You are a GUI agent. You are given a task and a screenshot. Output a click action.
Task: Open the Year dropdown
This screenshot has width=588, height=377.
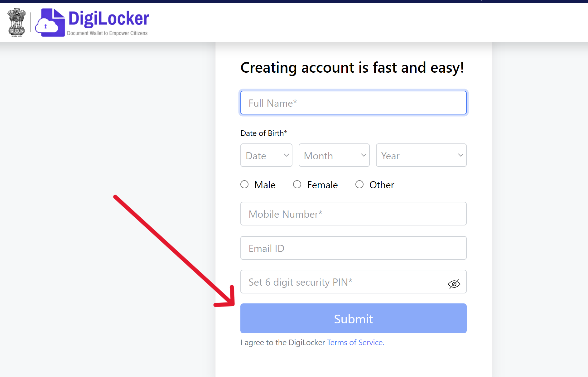click(x=421, y=155)
